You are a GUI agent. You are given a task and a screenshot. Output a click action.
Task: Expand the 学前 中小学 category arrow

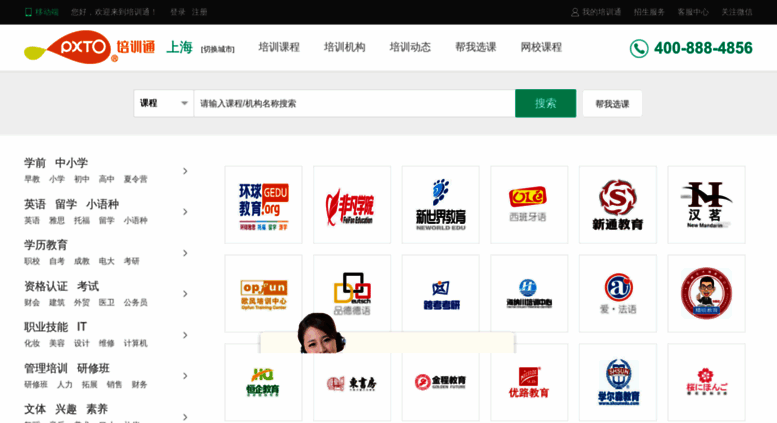coord(185,171)
